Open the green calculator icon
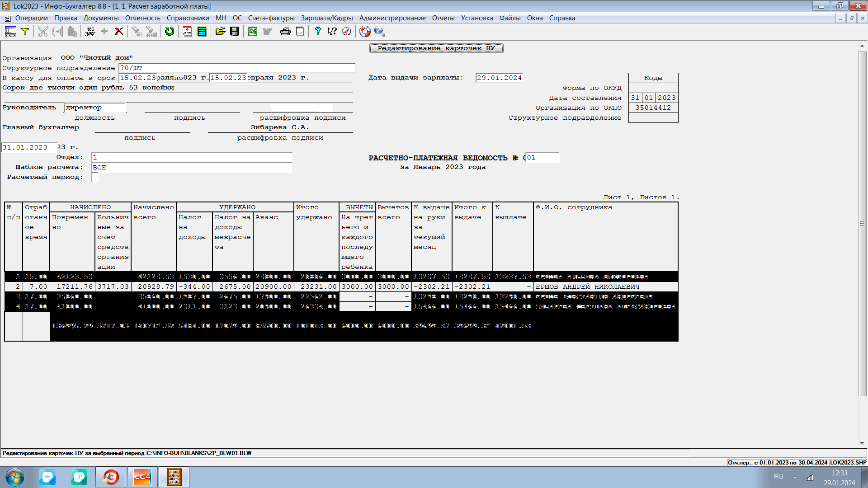Viewport: 868px width, 488px height. pyautogui.click(x=202, y=31)
